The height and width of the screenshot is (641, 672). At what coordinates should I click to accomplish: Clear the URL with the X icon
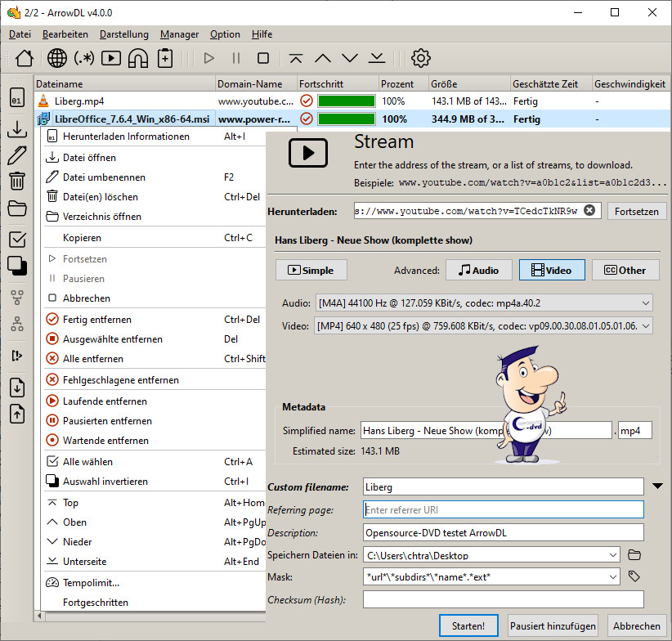pos(589,211)
